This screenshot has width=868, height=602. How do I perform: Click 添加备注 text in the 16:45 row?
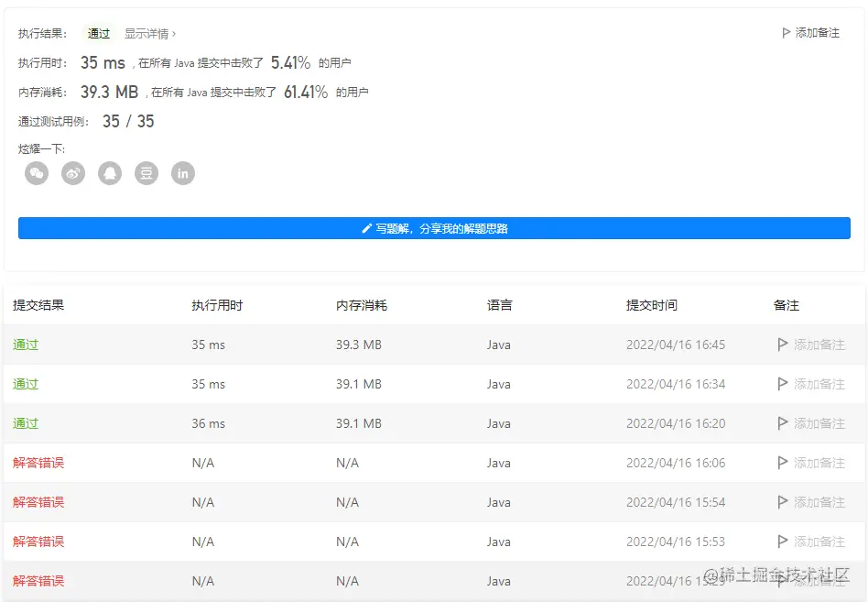819,345
